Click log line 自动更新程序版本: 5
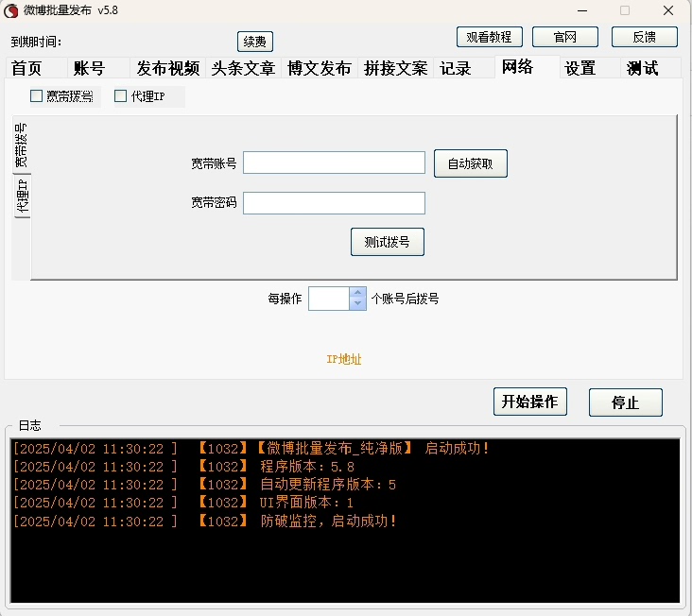 coord(205,485)
